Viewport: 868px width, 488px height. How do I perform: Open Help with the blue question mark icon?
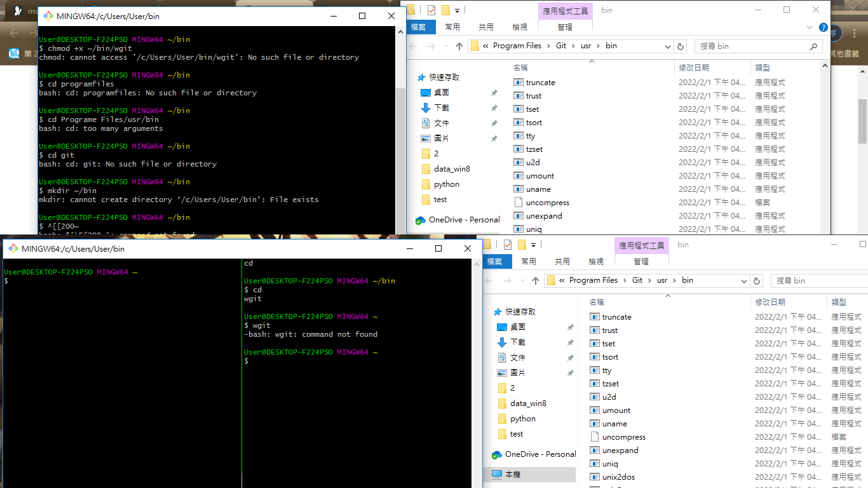[824, 27]
